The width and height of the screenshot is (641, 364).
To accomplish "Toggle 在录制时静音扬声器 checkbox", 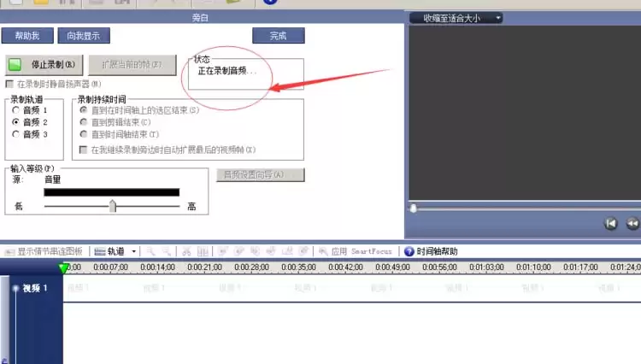I will (9, 84).
